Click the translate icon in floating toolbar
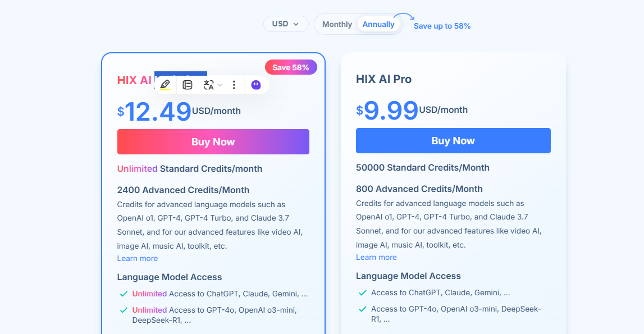 click(x=209, y=85)
